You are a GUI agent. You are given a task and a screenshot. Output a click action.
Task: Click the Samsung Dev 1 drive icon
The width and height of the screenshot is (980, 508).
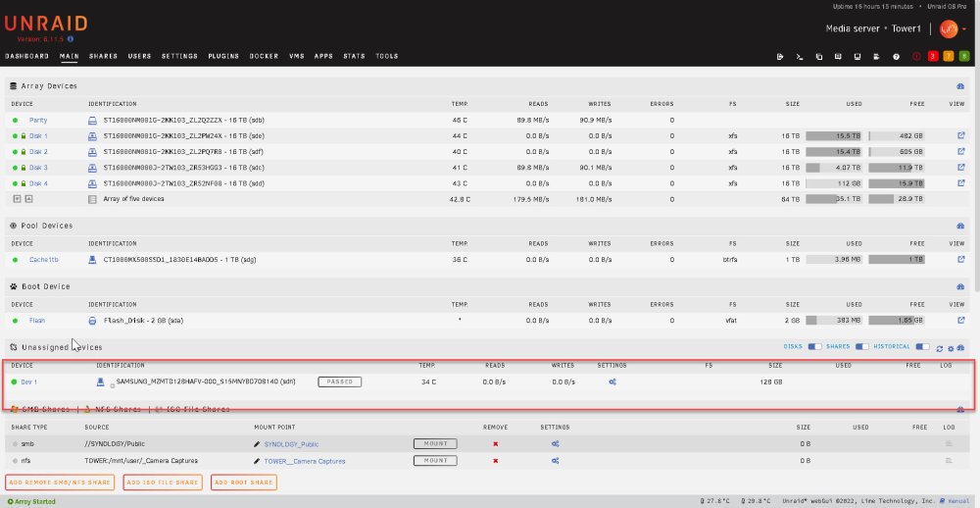click(x=100, y=381)
